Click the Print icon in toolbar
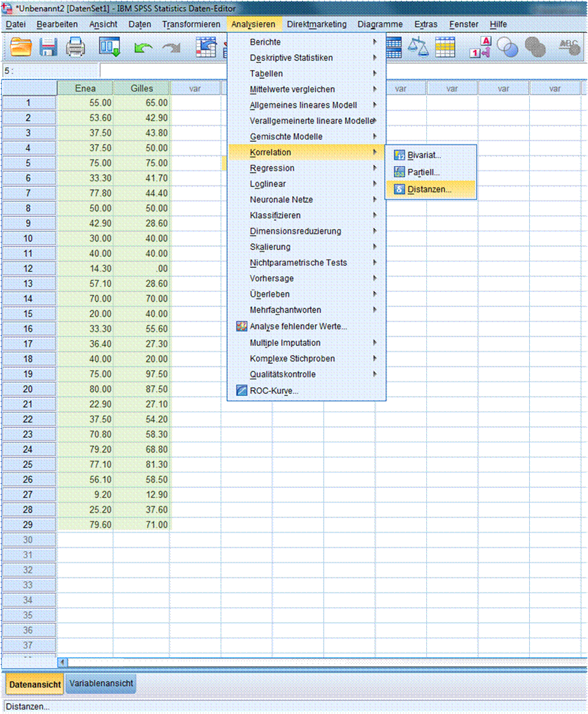This screenshot has height=714, width=588. [x=75, y=47]
